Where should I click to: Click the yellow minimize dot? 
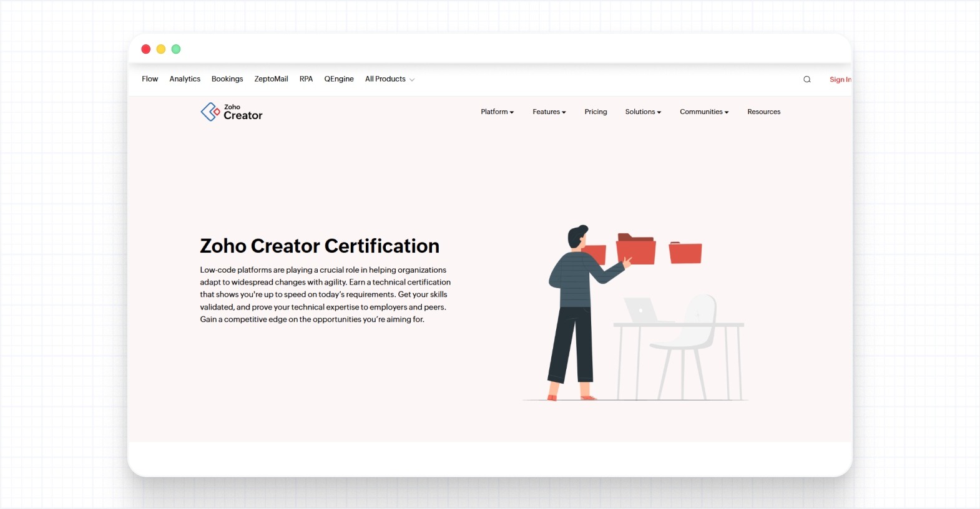coord(161,49)
